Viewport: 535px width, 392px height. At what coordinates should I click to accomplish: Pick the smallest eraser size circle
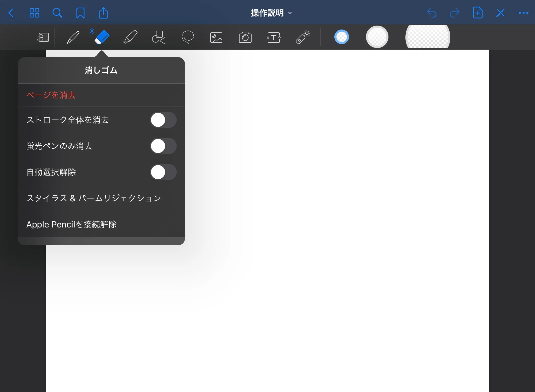pos(341,37)
